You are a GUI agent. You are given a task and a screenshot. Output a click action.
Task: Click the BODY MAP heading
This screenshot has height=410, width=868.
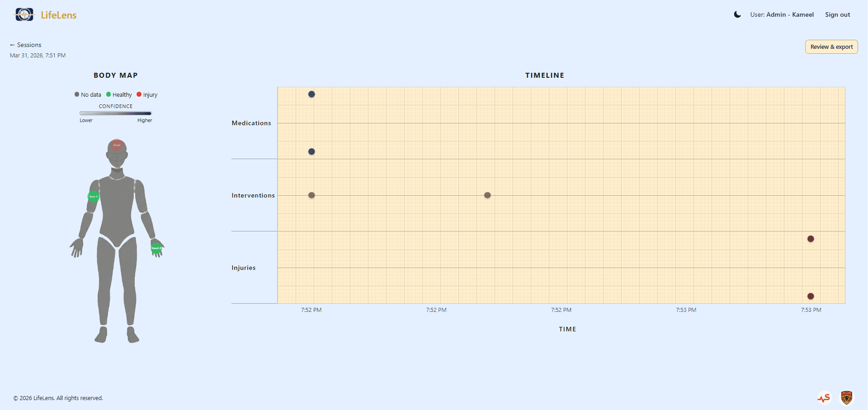pyautogui.click(x=116, y=75)
